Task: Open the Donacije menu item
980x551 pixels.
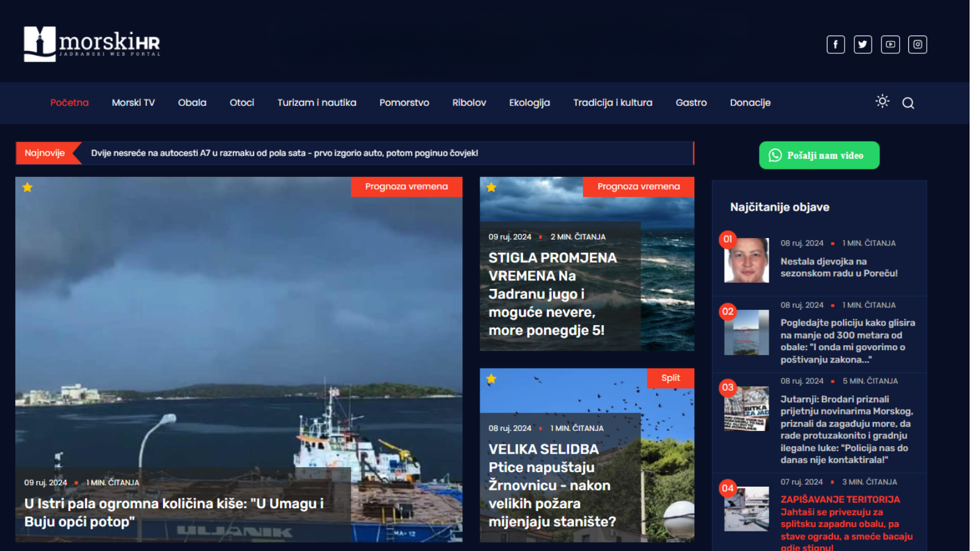Action: (x=750, y=103)
